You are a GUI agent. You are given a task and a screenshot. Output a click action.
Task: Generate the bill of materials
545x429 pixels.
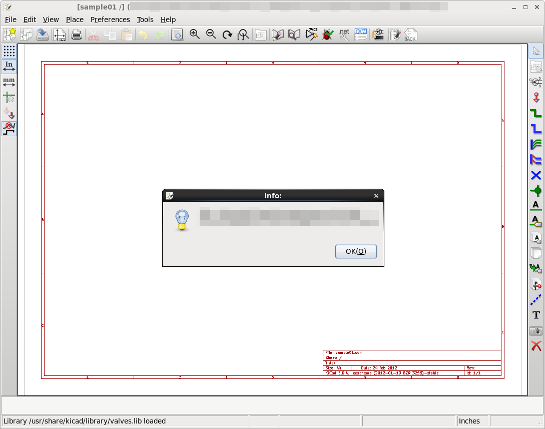point(361,34)
